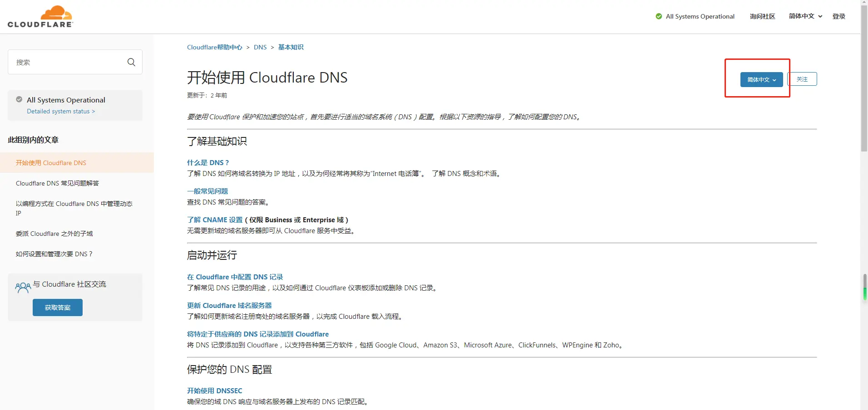Open 了解 CNAME 设置 link
Screen dimensions: 868x410
pyautogui.click(x=215, y=220)
